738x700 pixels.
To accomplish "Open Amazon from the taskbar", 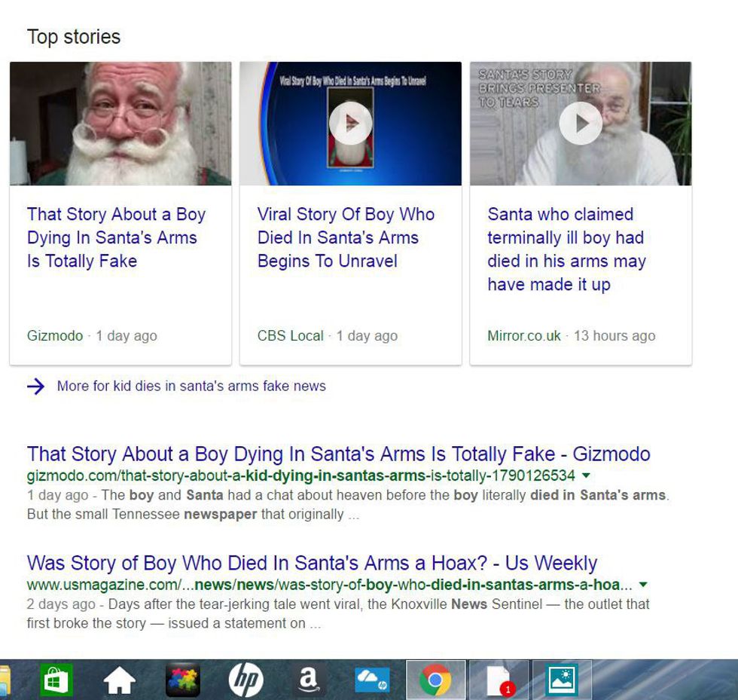I will tap(308, 680).
